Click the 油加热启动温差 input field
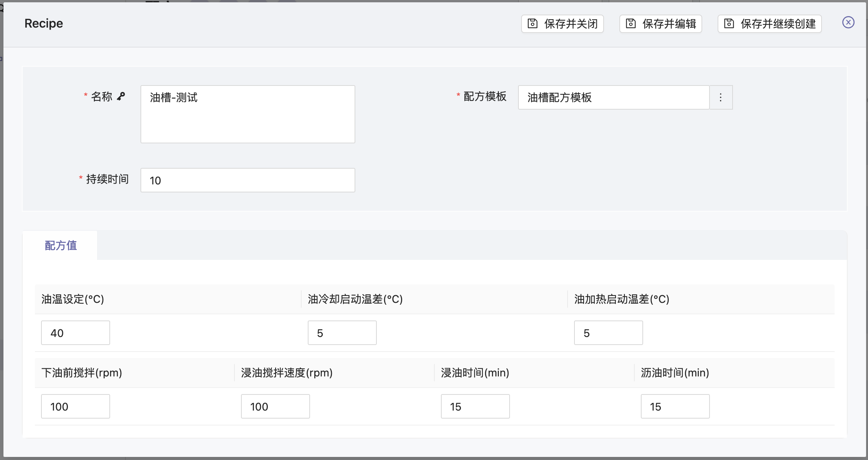 [608, 333]
